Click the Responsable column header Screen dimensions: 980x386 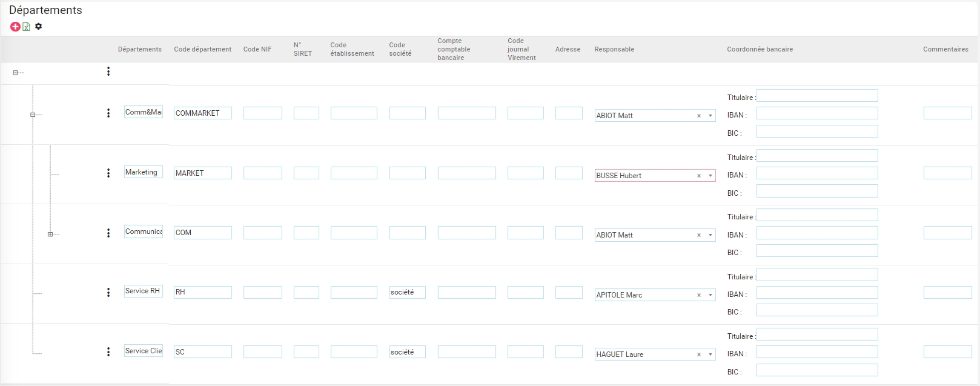pos(614,50)
